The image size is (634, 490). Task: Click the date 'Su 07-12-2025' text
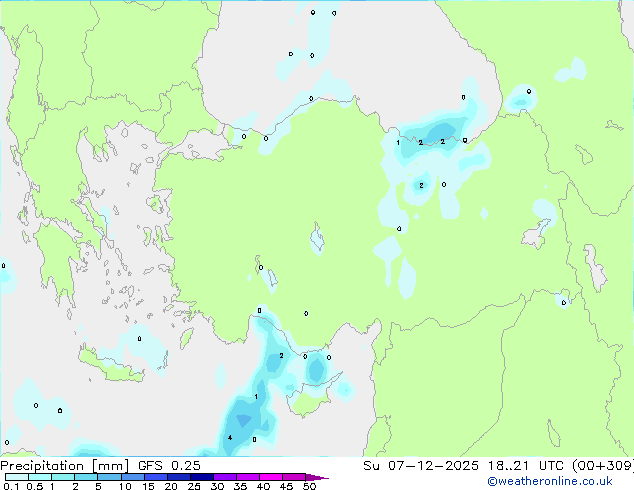(x=421, y=466)
